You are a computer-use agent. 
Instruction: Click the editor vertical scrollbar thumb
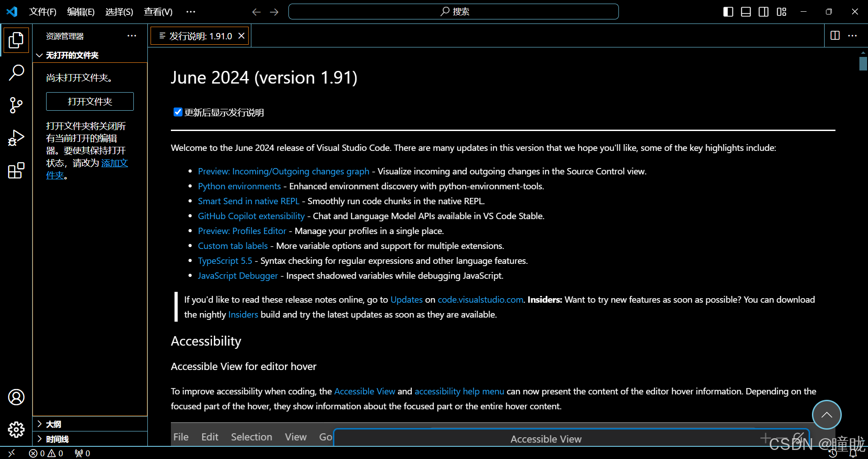[x=863, y=63]
